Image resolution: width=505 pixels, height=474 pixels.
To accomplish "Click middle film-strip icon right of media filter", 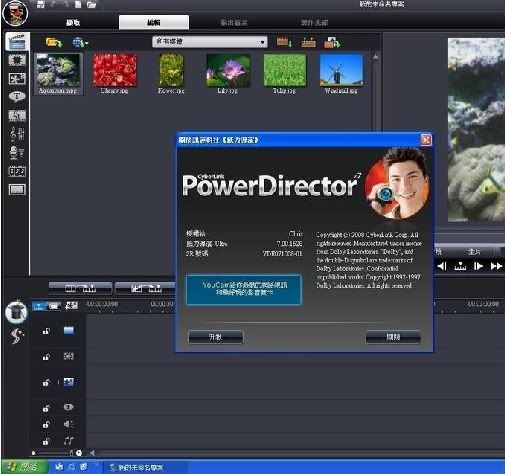I will [308, 42].
